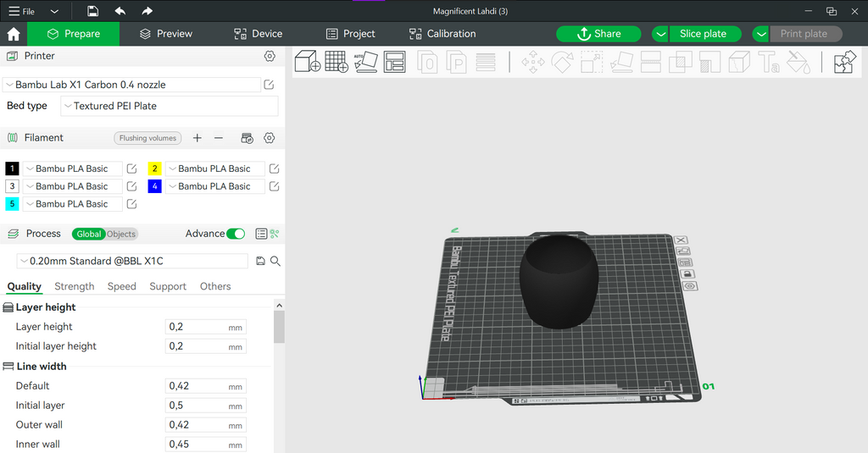Image resolution: width=868 pixels, height=453 pixels.
Task: Switch process scope to Objects
Action: pyautogui.click(x=121, y=234)
